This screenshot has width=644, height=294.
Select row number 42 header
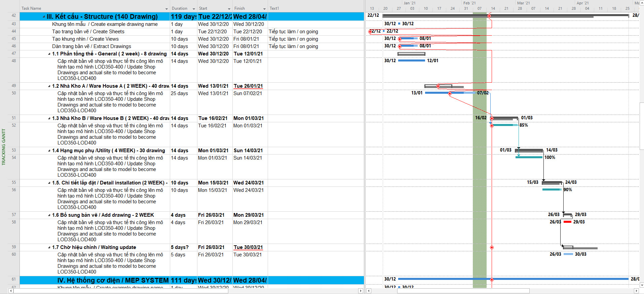pos(14,15)
